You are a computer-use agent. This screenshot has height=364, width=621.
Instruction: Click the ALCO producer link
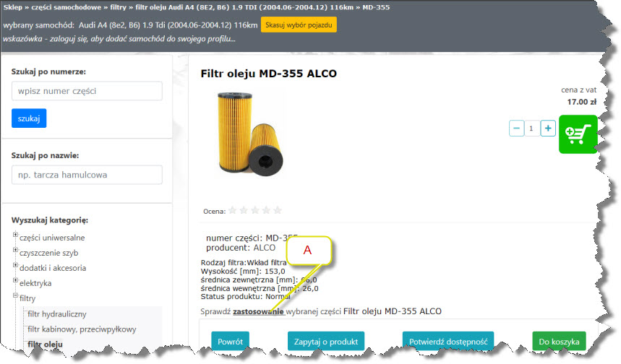point(264,248)
